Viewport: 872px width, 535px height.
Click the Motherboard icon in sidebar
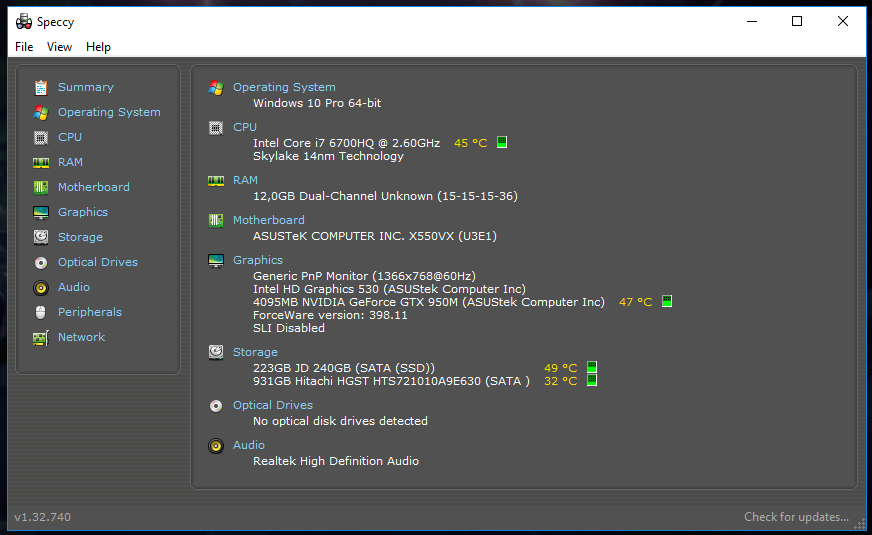click(41, 187)
